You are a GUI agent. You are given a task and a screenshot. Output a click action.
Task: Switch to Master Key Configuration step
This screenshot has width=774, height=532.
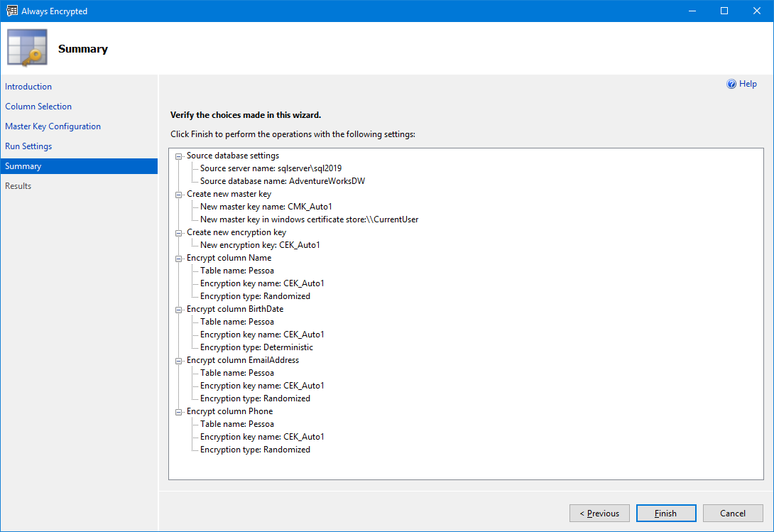(53, 126)
